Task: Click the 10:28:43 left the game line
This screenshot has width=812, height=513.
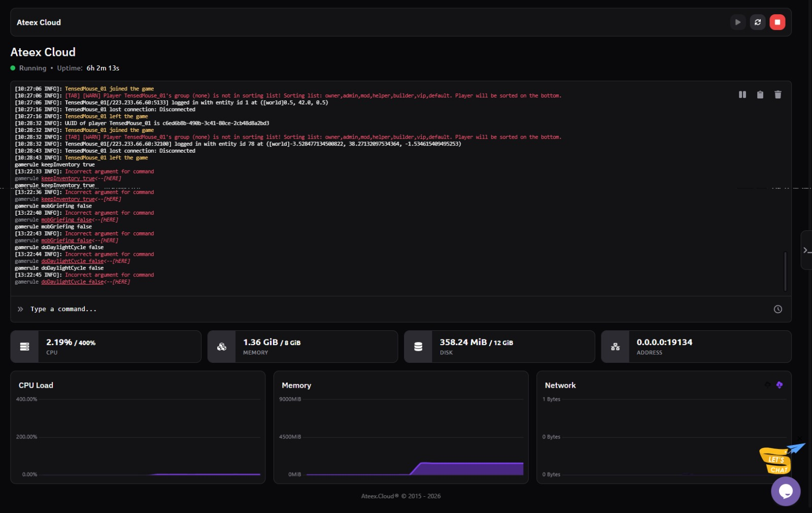Action: pyautogui.click(x=81, y=158)
